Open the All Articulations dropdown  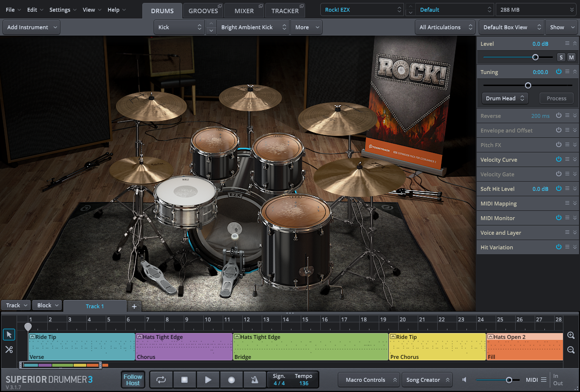[445, 27]
